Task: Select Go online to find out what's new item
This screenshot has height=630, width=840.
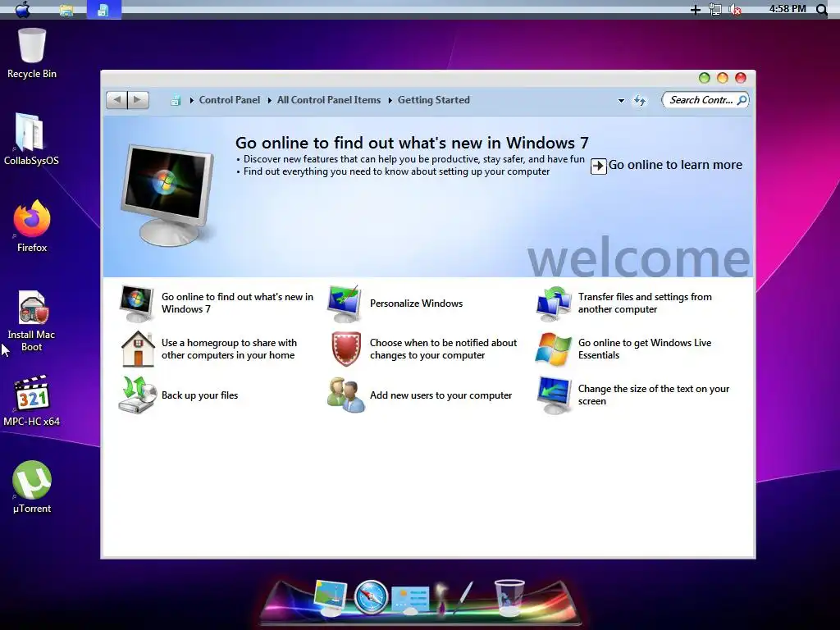Action: point(237,304)
